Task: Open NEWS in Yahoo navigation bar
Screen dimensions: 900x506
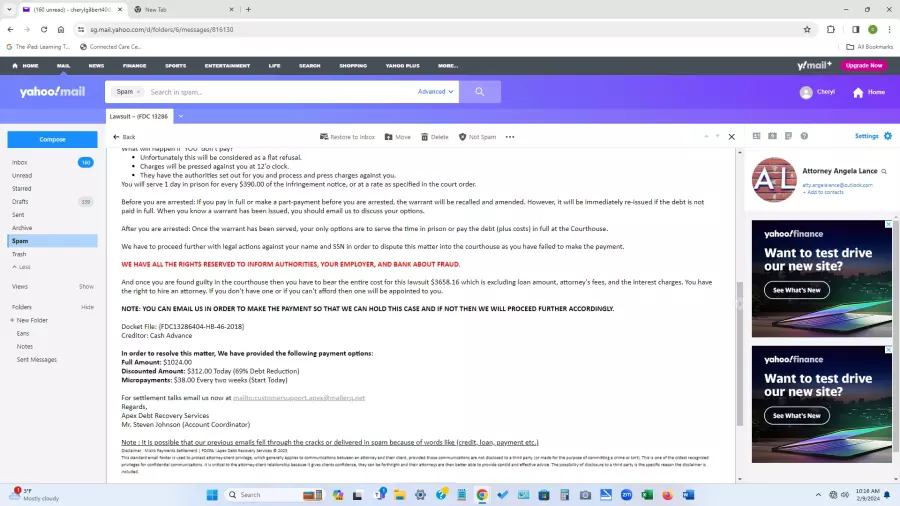Action: (96, 65)
